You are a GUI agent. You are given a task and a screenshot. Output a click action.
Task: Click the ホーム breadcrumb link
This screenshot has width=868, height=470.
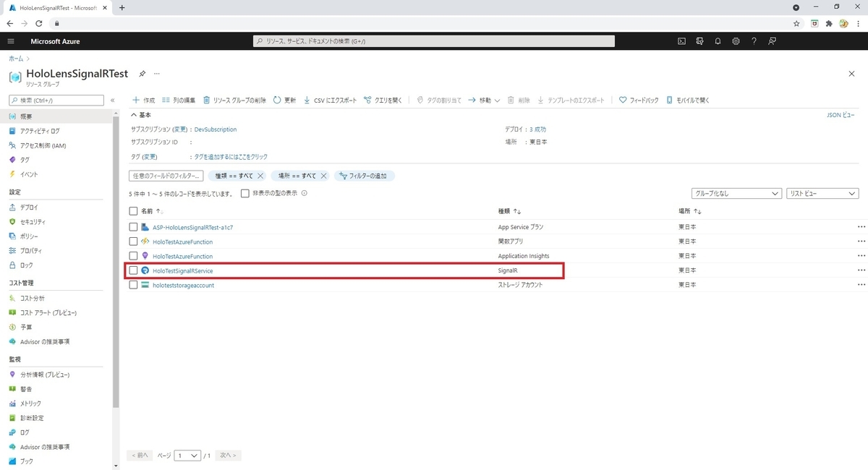15,58
